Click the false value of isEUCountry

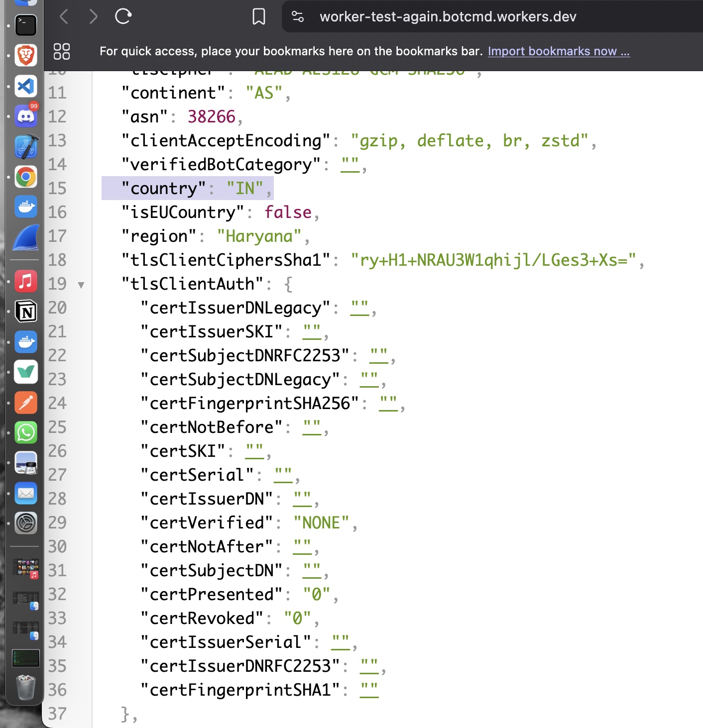[288, 212]
